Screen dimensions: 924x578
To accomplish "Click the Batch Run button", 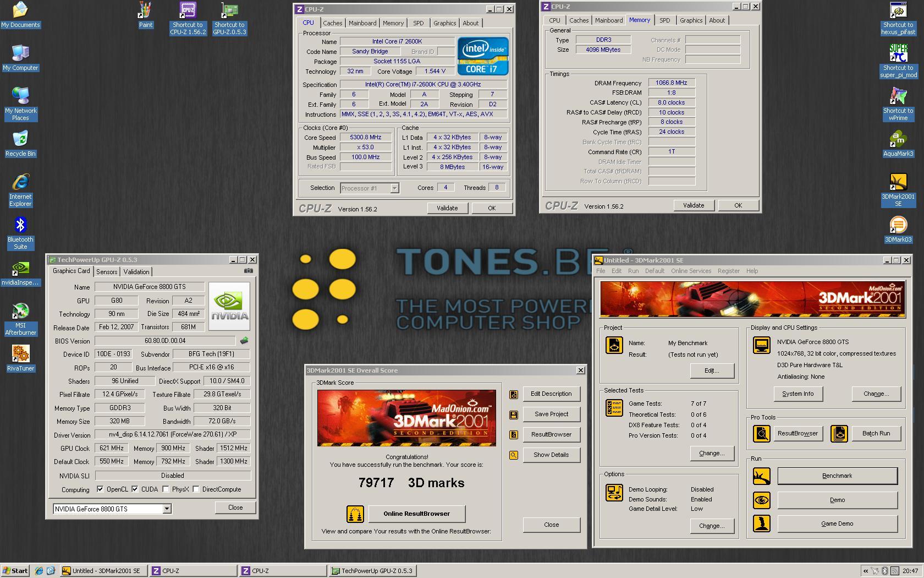I will click(x=876, y=434).
